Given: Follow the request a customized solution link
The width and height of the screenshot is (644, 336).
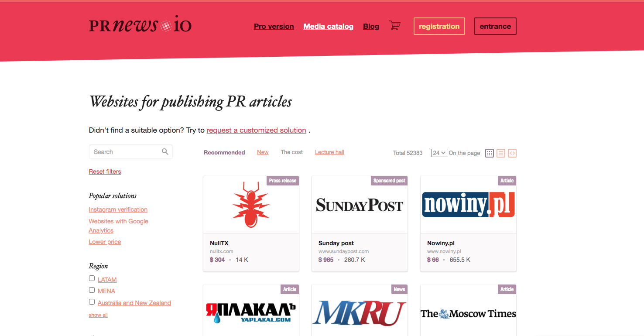Looking at the screenshot, I should coord(256,130).
